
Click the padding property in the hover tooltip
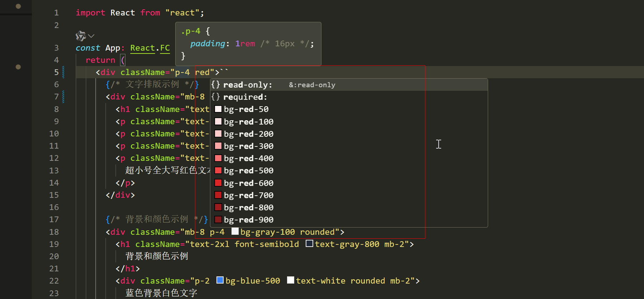[208, 43]
